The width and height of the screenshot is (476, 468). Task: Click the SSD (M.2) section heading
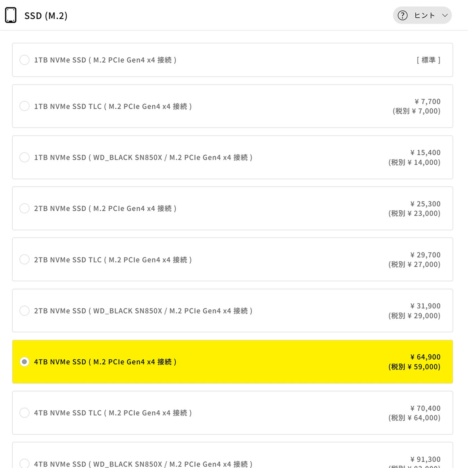click(46, 16)
